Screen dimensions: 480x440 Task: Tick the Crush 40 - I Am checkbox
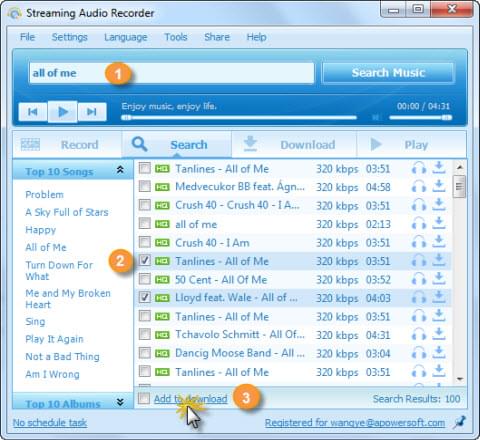coord(145,242)
